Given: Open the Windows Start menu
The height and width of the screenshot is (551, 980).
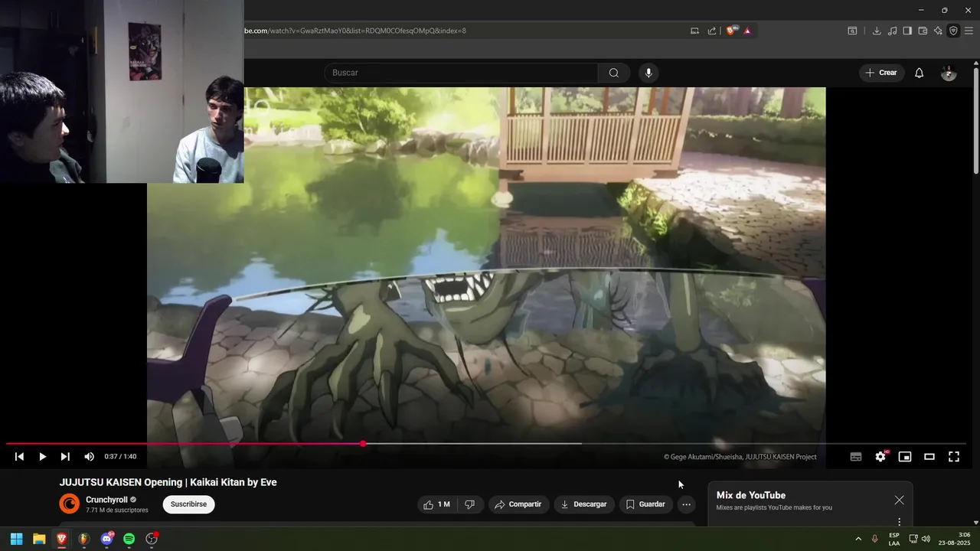Looking at the screenshot, I should tap(16, 539).
